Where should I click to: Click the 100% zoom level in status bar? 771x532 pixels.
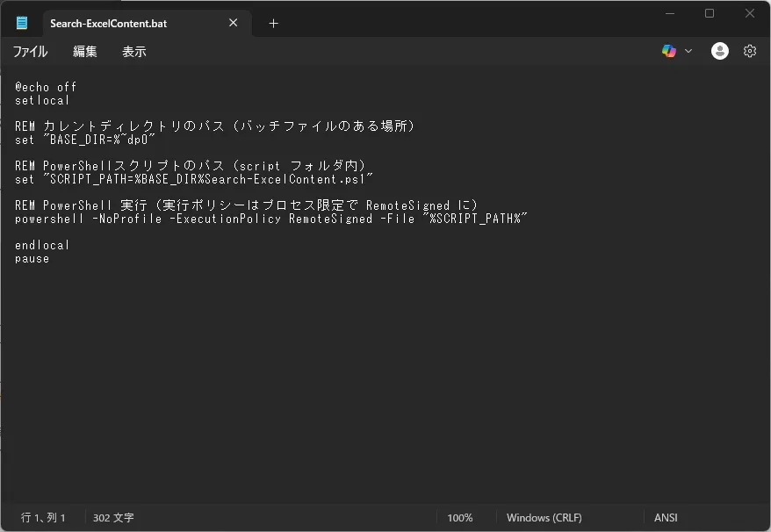pyautogui.click(x=459, y=517)
